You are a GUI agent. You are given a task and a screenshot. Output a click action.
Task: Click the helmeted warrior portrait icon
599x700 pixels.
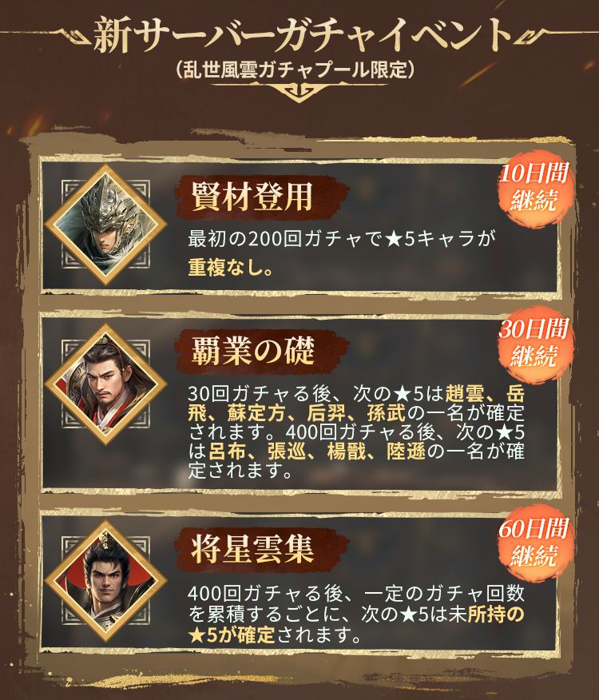tap(105, 224)
